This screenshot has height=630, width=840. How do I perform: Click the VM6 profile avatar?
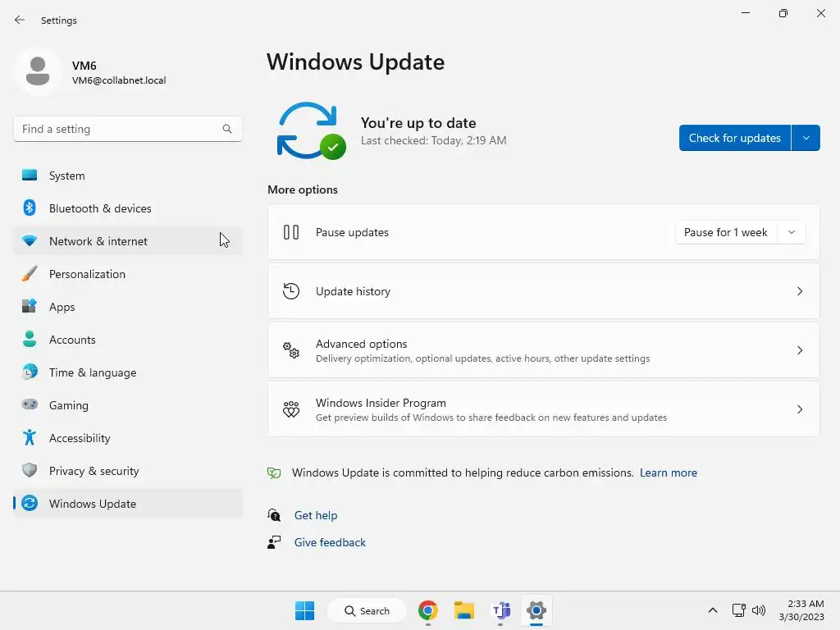[38, 71]
